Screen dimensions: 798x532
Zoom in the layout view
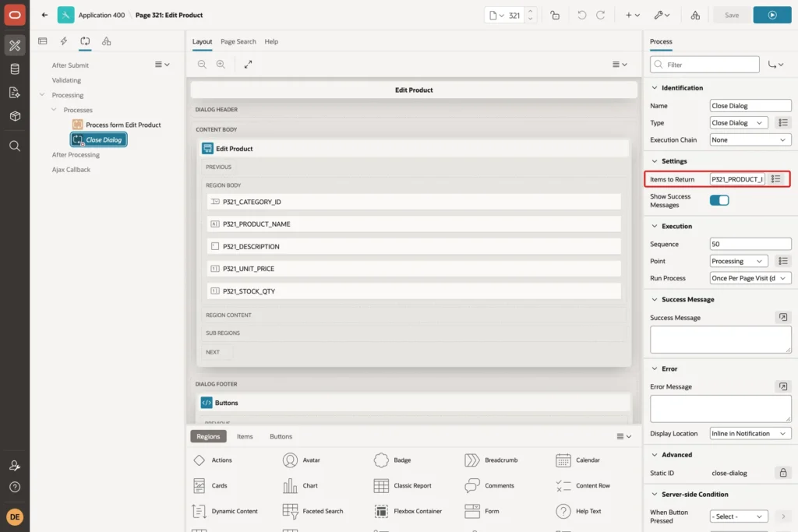coord(221,64)
